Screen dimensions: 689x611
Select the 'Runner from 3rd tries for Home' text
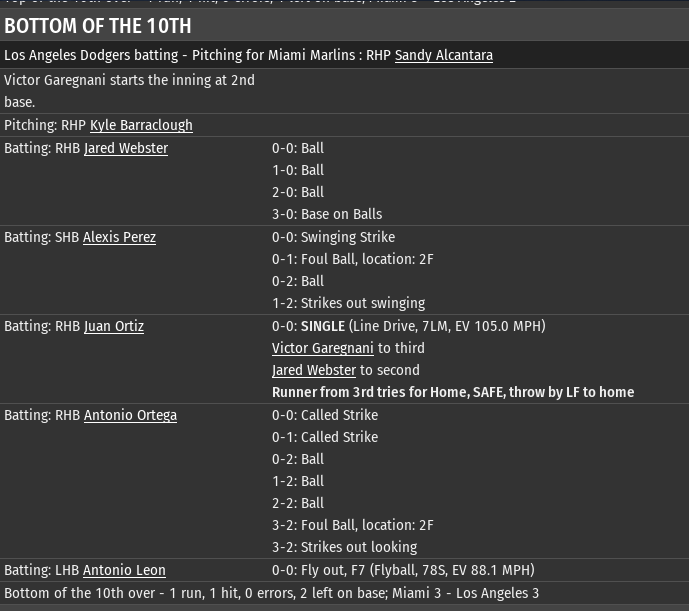tap(452, 393)
